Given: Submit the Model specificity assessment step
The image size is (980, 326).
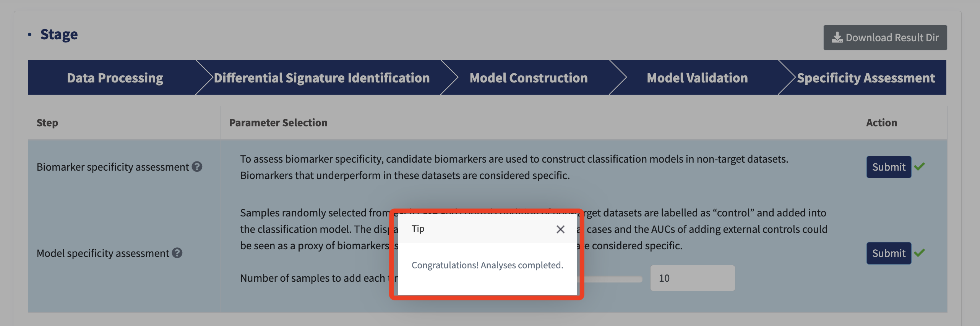Looking at the screenshot, I should click(x=889, y=253).
